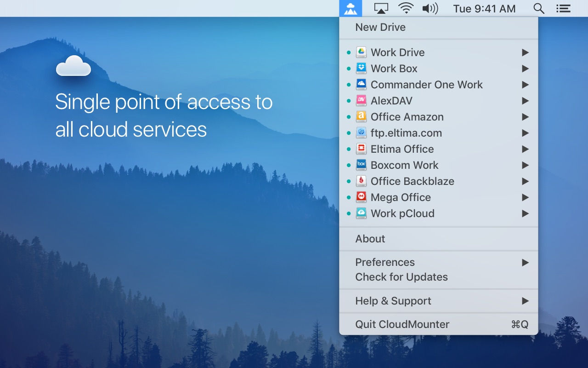Open Spotlight search magnifier
Screen dimensions: 588x368
(x=539, y=8)
